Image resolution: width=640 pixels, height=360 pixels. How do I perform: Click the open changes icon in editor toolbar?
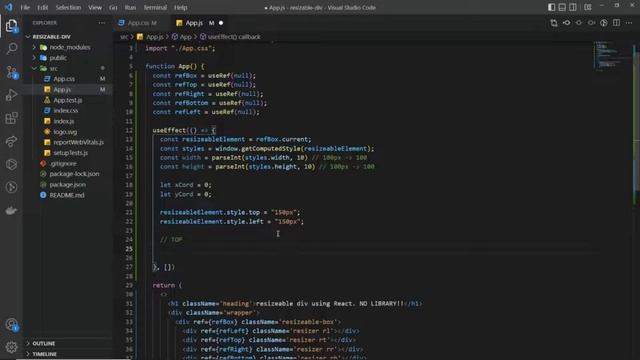coord(553,23)
